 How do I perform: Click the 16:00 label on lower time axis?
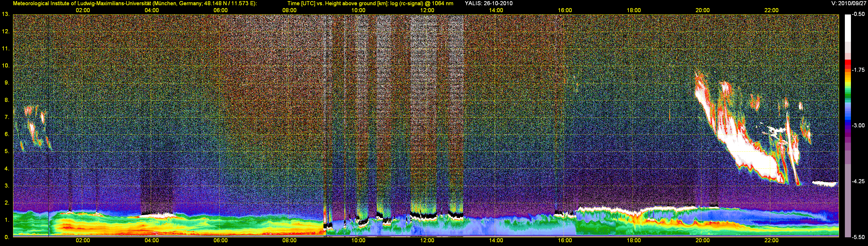(x=565, y=240)
